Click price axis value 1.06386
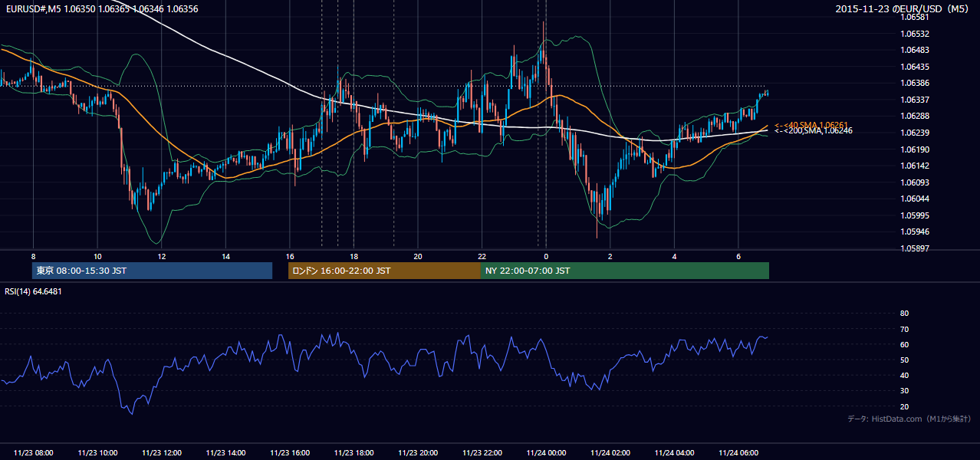Viewport: 980px width, 460px height. [914, 83]
